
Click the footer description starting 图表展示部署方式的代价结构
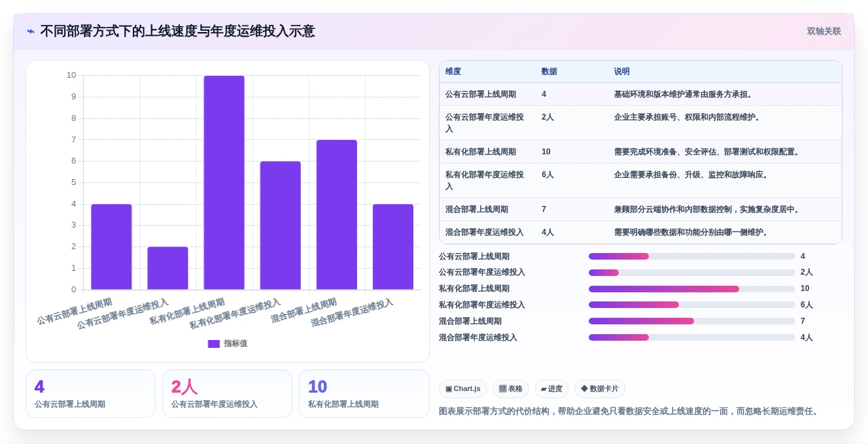tap(629, 411)
